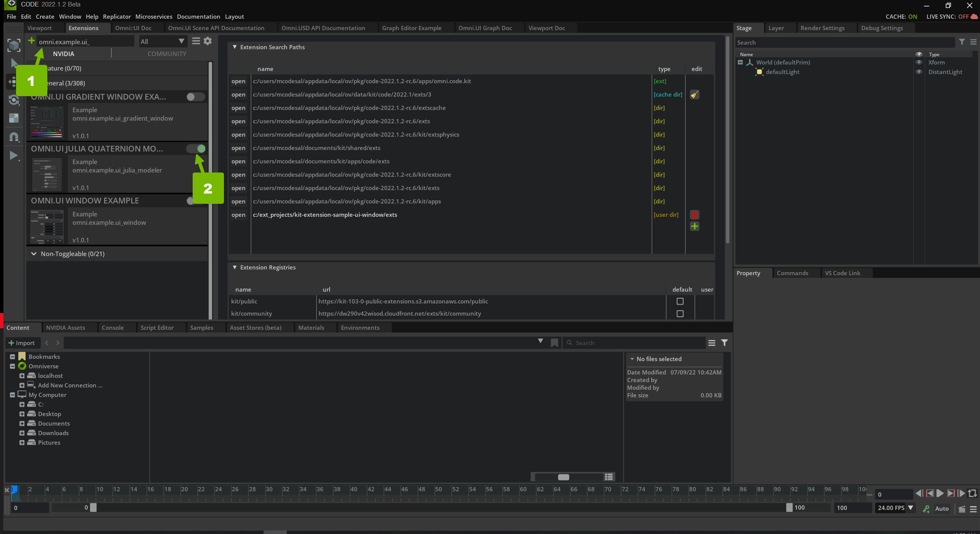Activate the arrow Select tool in the left toolbar
The height and width of the screenshot is (534, 980).
click(14, 63)
